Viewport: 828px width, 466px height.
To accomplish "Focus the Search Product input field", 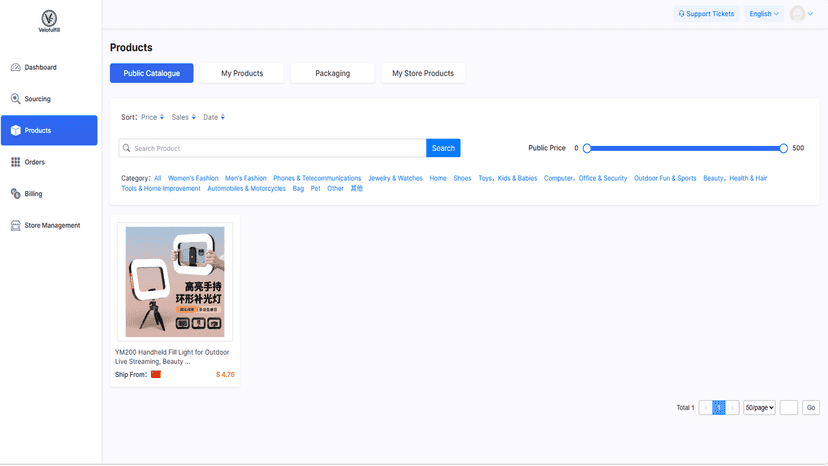I will click(x=272, y=148).
